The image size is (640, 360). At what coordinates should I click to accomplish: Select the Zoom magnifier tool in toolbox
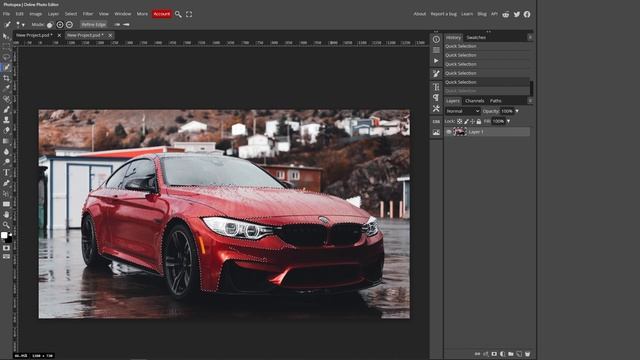(x=6, y=225)
